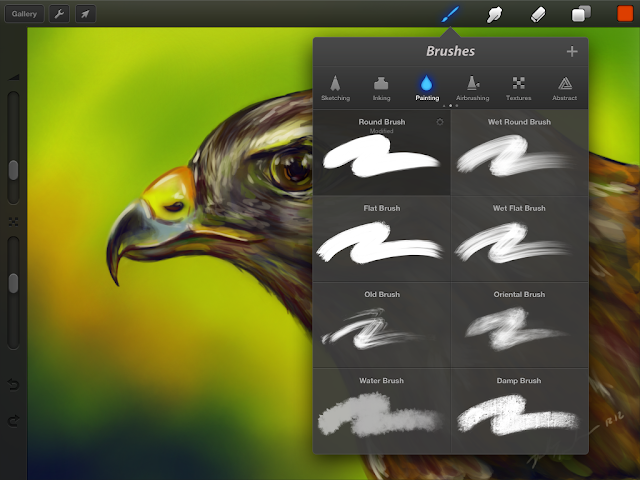Click the brush size triangle icon in sidebar

[x=13, y=77]
